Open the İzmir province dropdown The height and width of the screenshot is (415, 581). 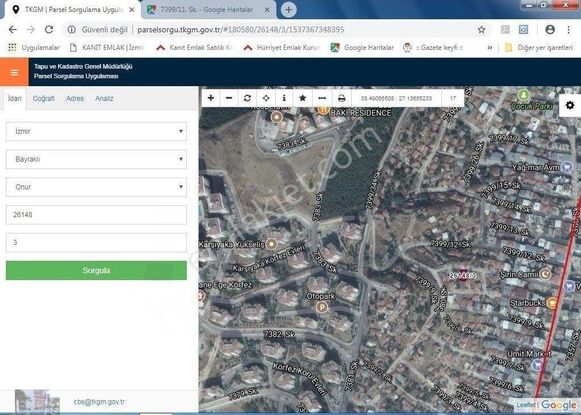[x=96, y=132]
